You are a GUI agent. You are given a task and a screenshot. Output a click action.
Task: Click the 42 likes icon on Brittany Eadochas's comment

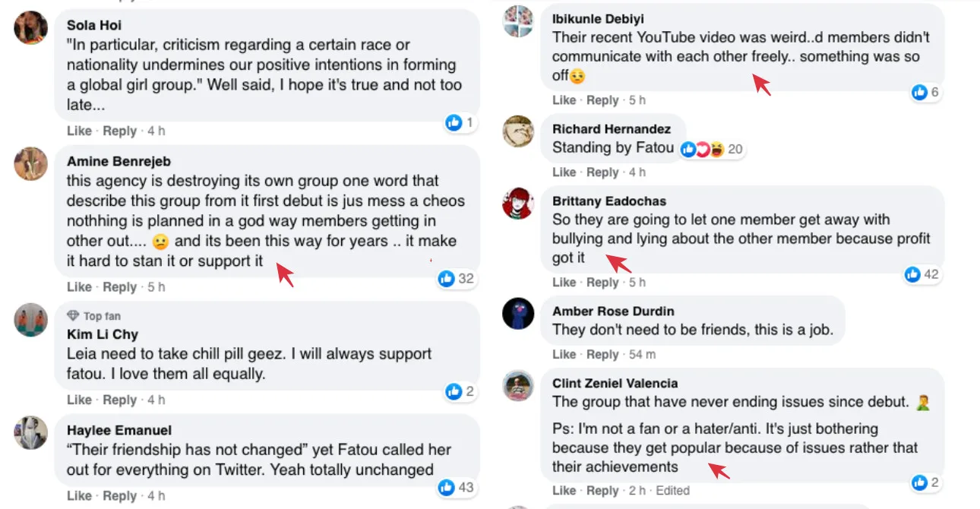tap(912, 275)
